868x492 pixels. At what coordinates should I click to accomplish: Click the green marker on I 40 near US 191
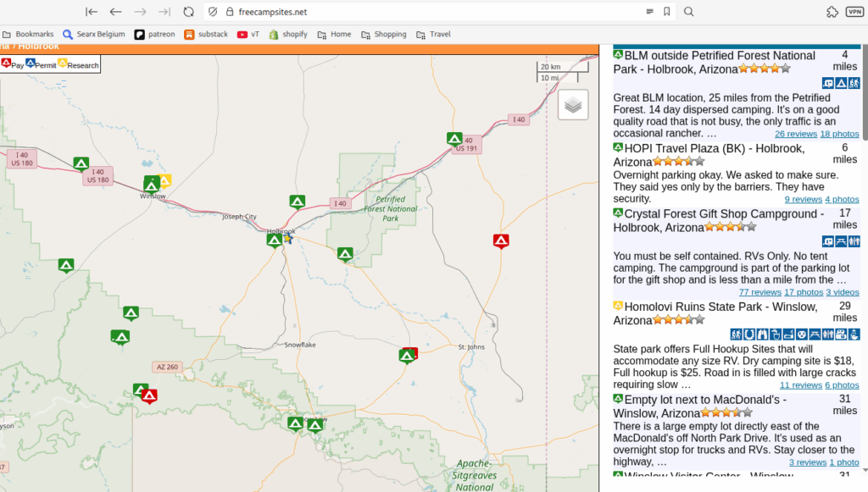coord(454,139)
